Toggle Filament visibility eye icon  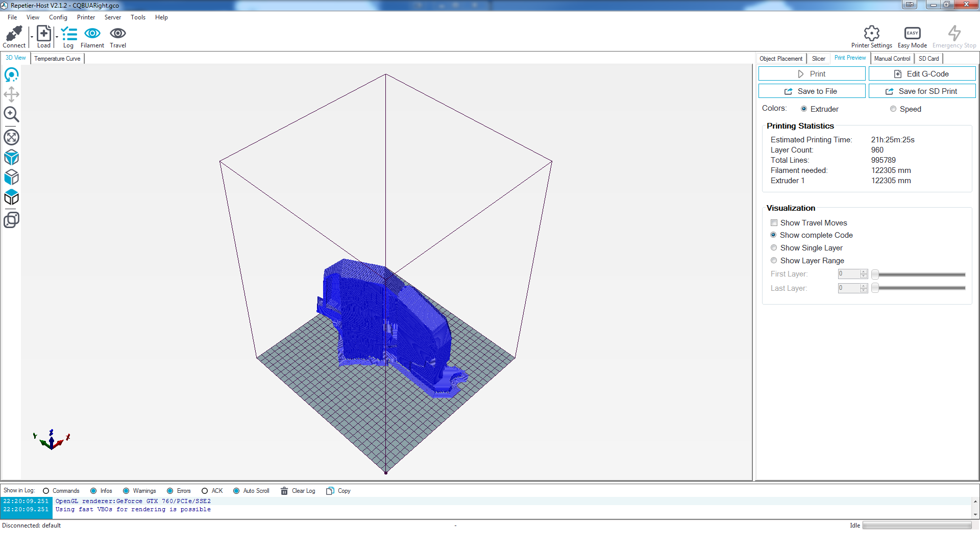click(x=92, y=34)
